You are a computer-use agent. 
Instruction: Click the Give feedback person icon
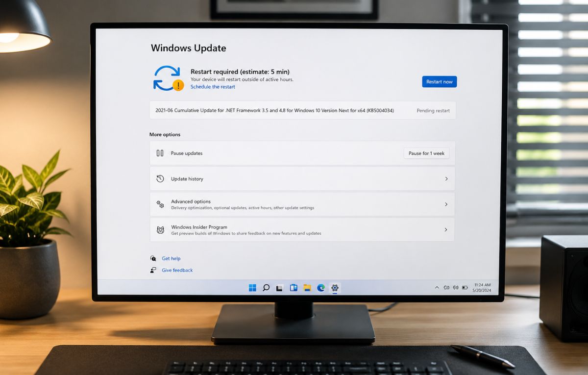[x=153, y=270]
